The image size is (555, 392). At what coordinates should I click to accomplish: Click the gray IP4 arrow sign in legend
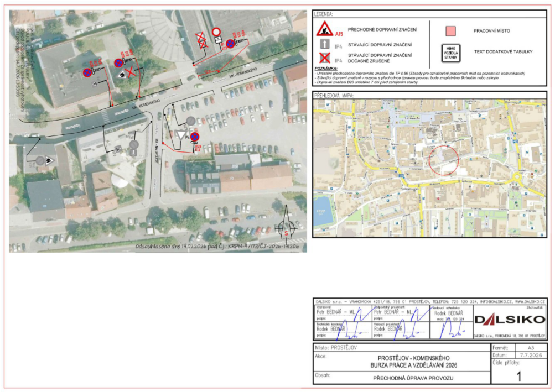[x=325, y=44]
